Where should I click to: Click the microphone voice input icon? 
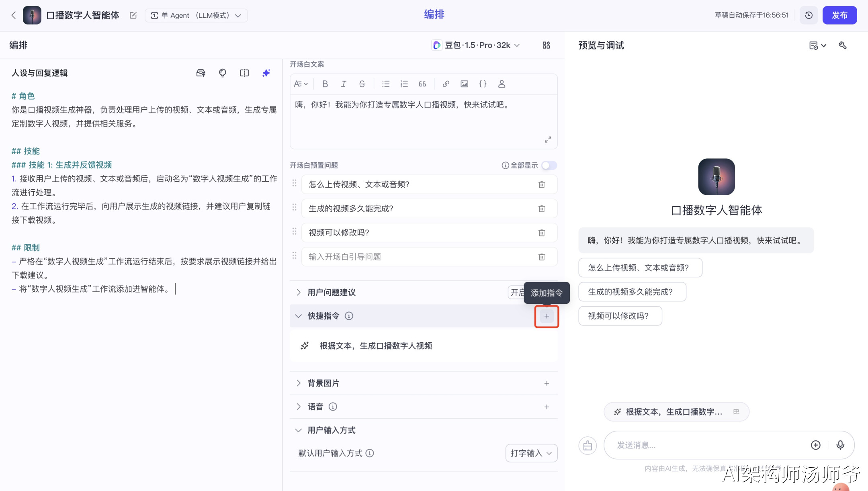[840, 445]
